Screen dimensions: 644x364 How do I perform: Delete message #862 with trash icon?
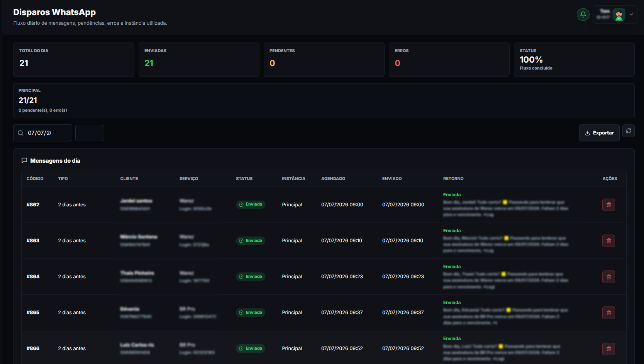pyautogui.click(x=608, y=205)
